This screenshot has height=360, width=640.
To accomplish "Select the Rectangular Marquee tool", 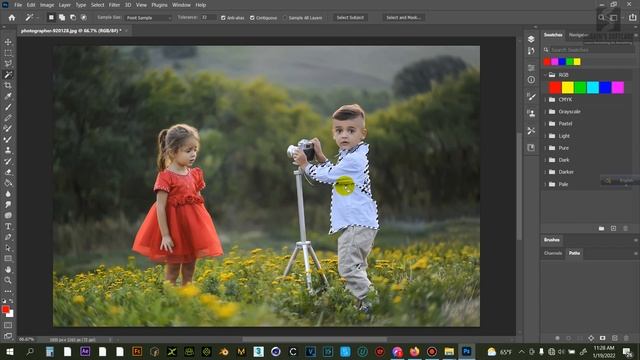I will click(x=8, y=53).
